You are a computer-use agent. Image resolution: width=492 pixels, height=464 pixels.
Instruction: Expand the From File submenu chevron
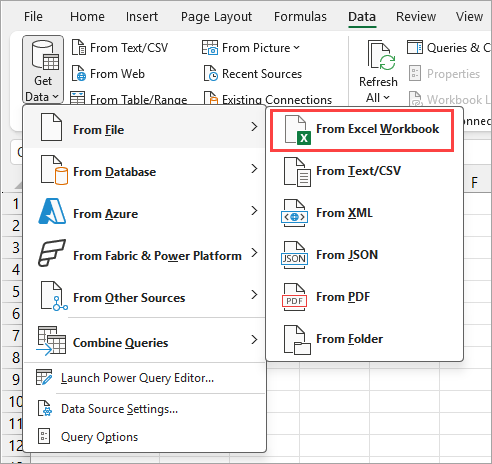click(x=254, y=127)
